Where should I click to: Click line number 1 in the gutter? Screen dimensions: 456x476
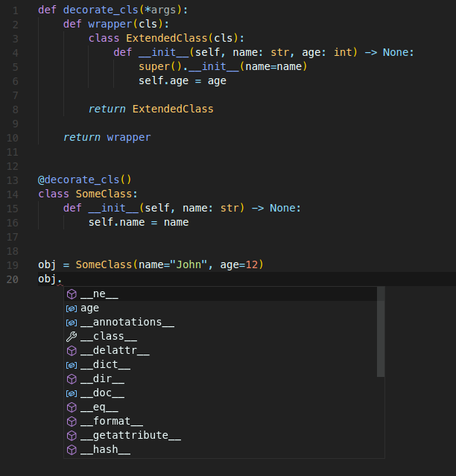(16, 10)
